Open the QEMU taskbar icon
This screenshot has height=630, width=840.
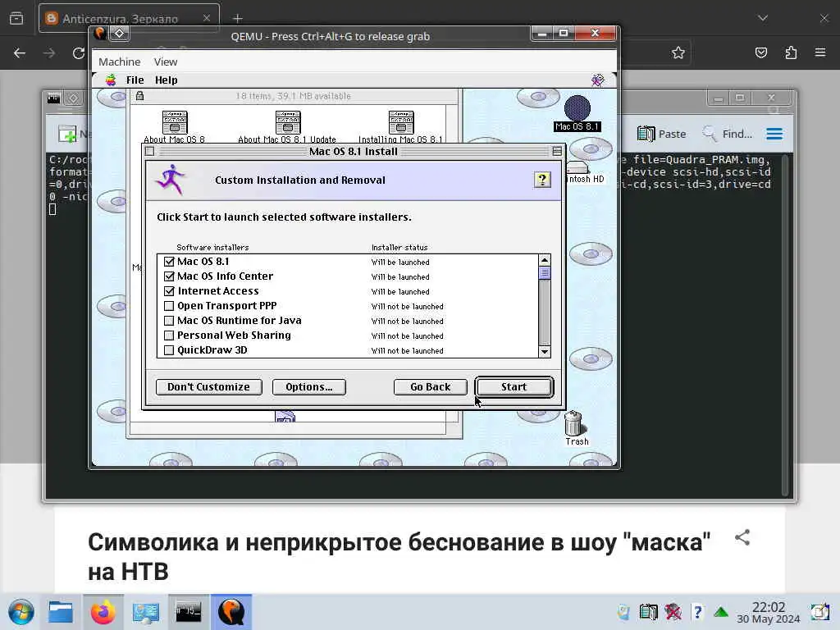(231, 612)
